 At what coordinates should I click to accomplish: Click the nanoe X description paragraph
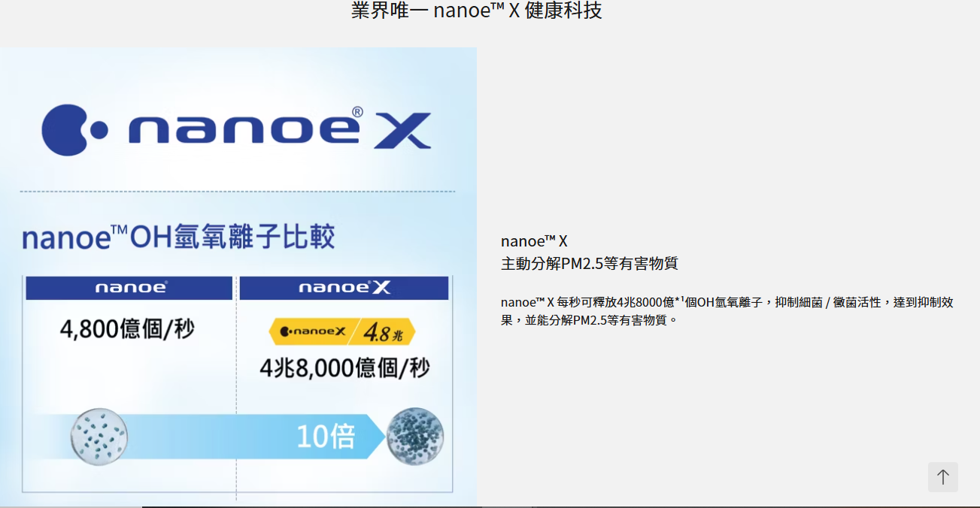[x=727, y=311]
